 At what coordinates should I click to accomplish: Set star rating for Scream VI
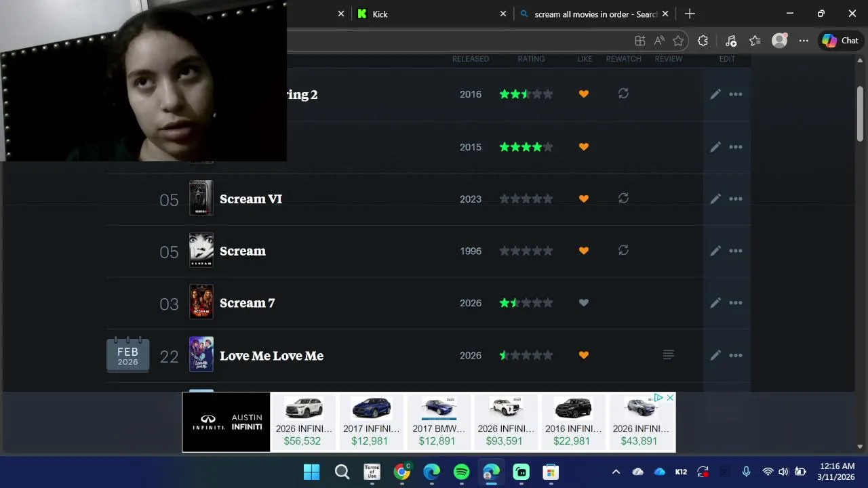[x=526, y=199]
